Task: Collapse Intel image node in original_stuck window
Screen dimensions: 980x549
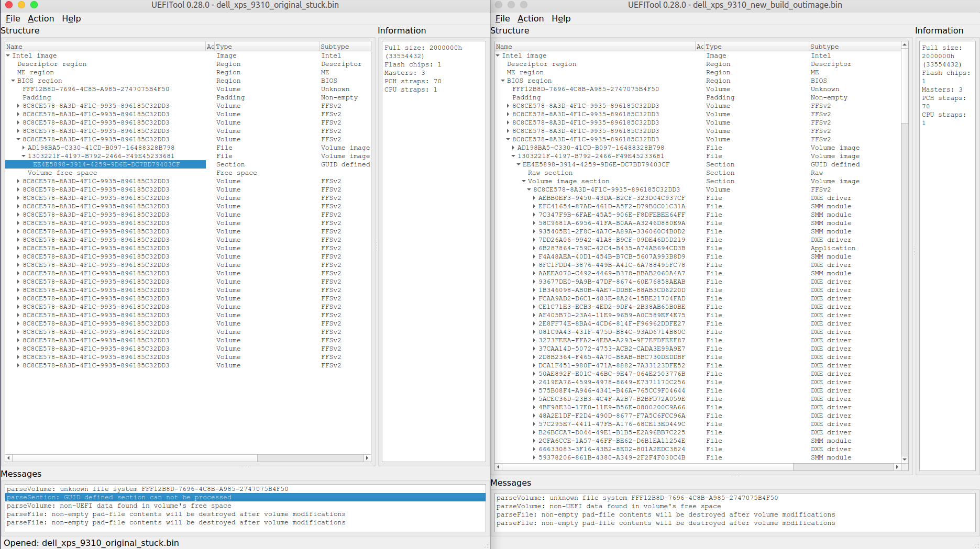Action: pos(8,55)
